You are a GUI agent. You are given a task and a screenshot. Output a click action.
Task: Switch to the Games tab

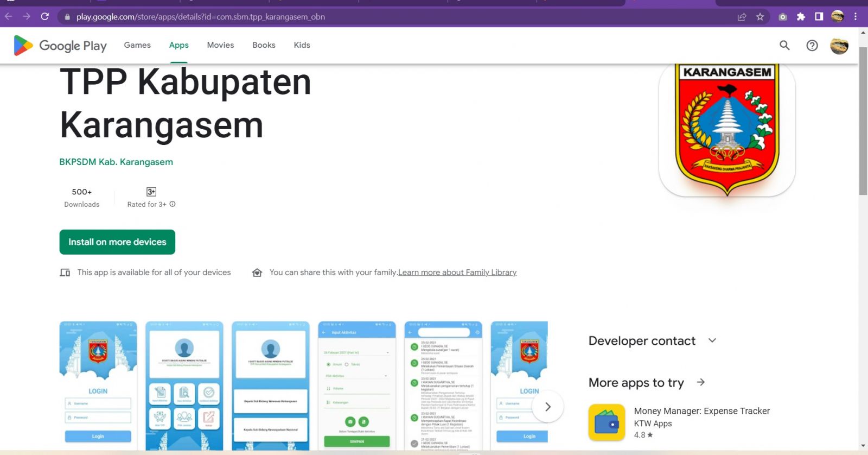point(137,45)
